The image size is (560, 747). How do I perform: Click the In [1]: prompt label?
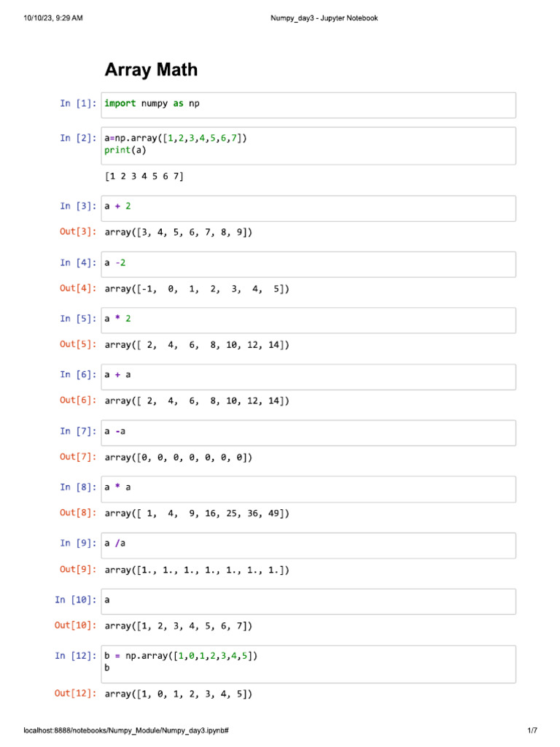pos(78,104)
